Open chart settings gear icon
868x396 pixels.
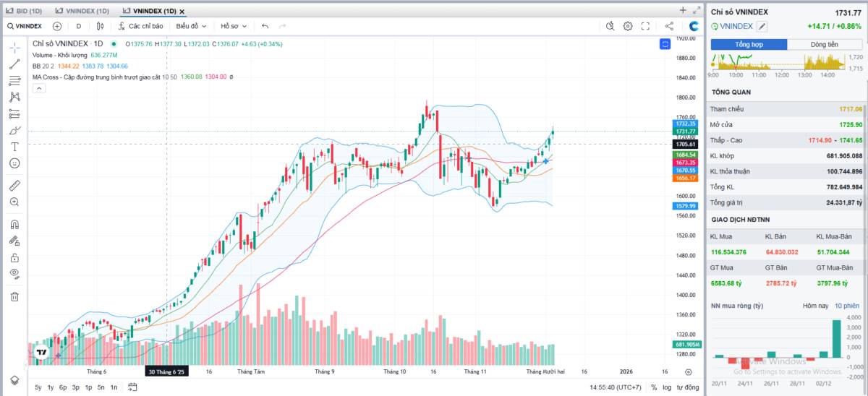628,26
